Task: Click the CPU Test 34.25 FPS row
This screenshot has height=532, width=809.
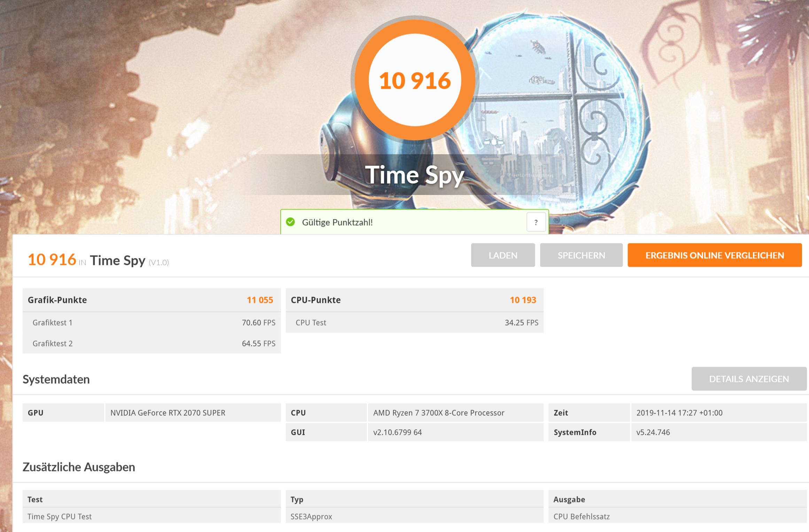Action: (x=414, y=322)
